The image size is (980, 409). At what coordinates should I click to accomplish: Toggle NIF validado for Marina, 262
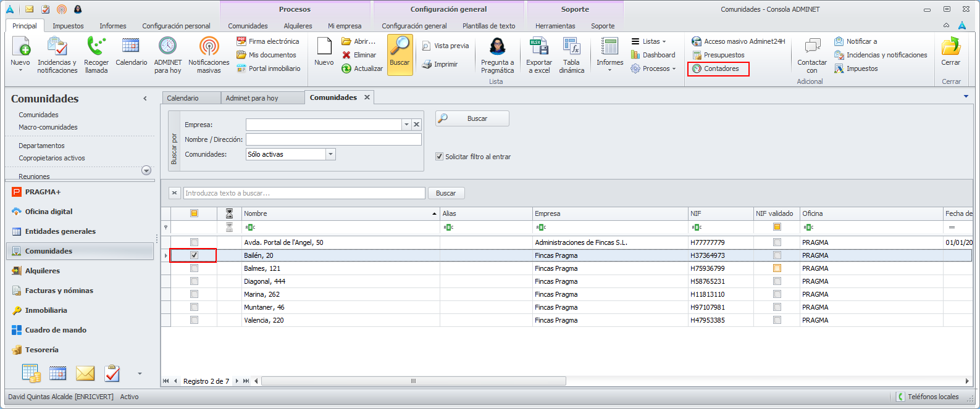click(x=777, y=294)
